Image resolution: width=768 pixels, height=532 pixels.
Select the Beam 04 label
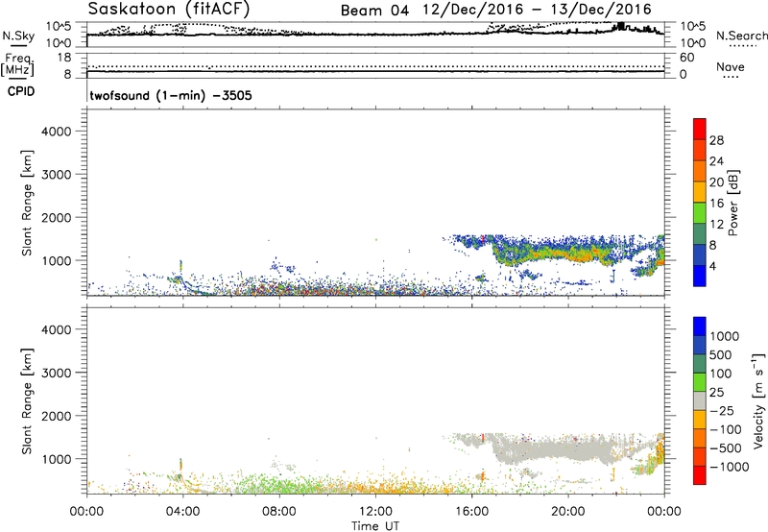coord(374,11)
